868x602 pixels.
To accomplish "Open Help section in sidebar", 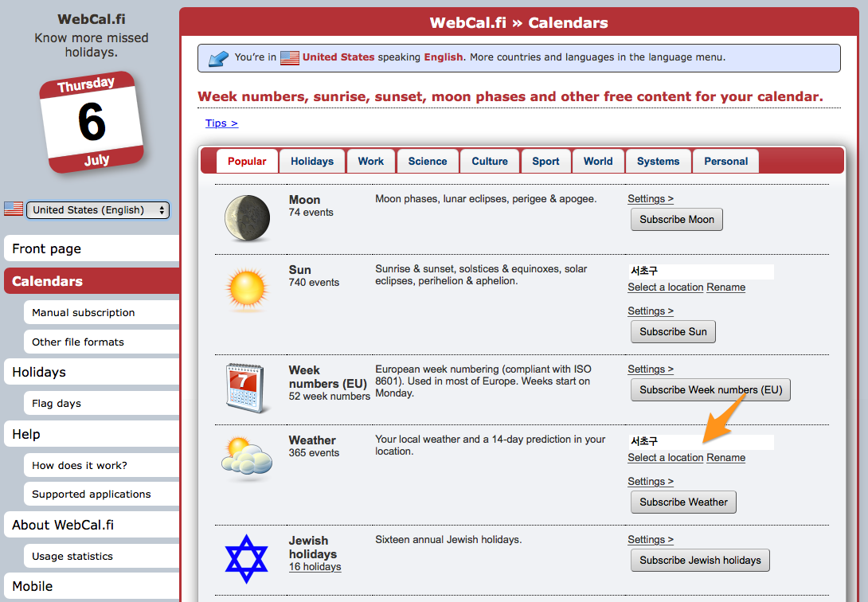I will pyautogui.click(x=92, y=434).
